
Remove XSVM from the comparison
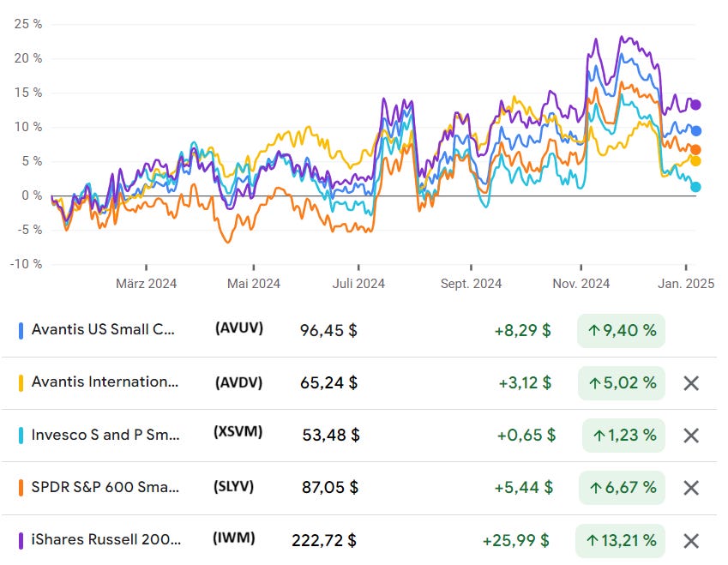[691, 436]
